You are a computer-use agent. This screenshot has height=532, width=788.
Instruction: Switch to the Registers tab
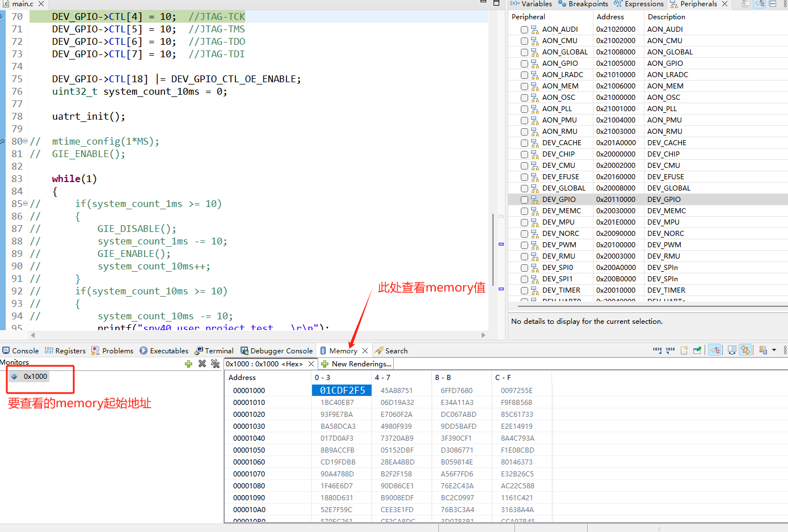(x=65, y=351)
